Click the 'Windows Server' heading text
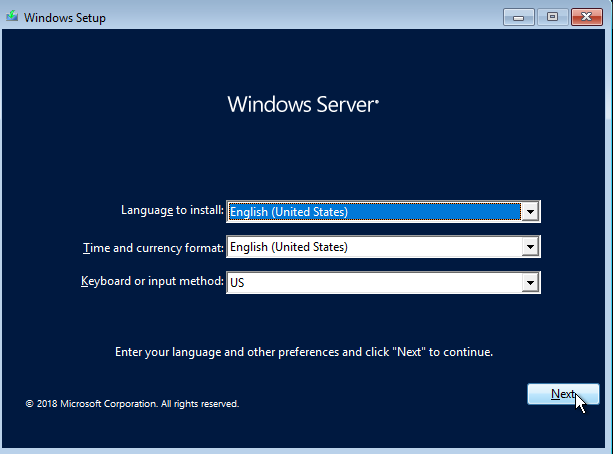The image size is (613, 454). (303, 104)
